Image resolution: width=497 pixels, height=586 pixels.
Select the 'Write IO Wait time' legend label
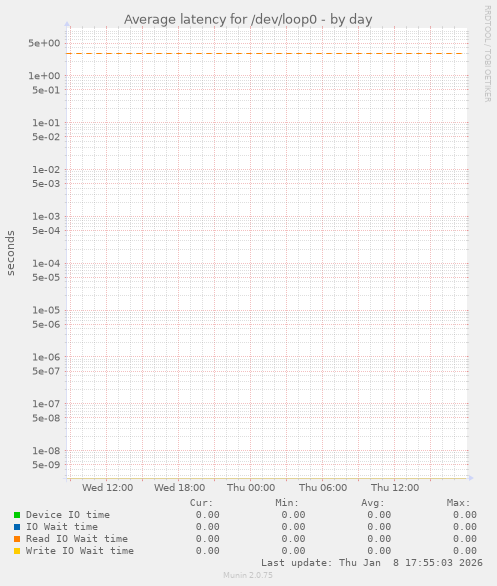pyautogui.click(x=80, y=550)
